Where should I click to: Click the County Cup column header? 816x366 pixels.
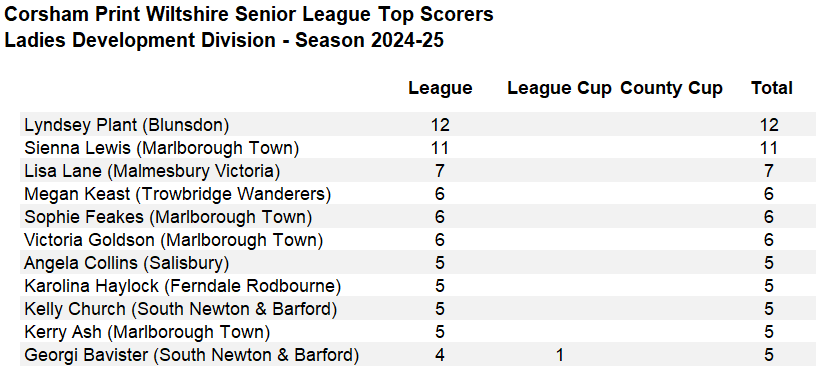[671, 89]
